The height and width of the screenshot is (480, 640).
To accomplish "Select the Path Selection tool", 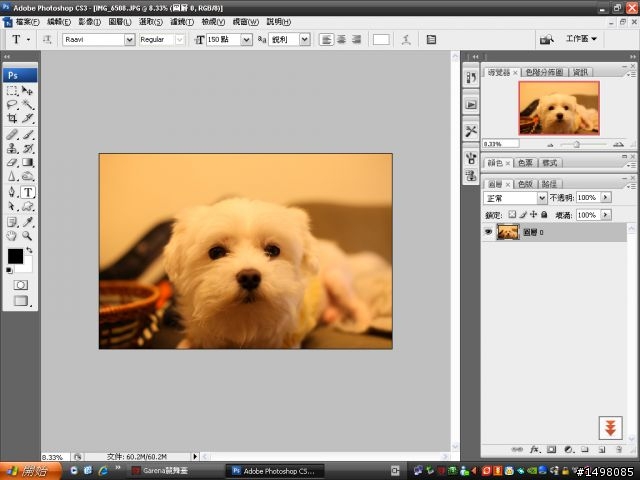I will (12, 206).
